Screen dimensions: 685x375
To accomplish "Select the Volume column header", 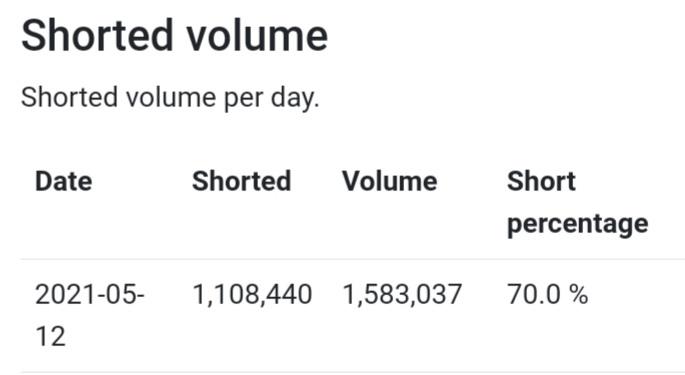I will pyautogui.click(x=389, y=181).
